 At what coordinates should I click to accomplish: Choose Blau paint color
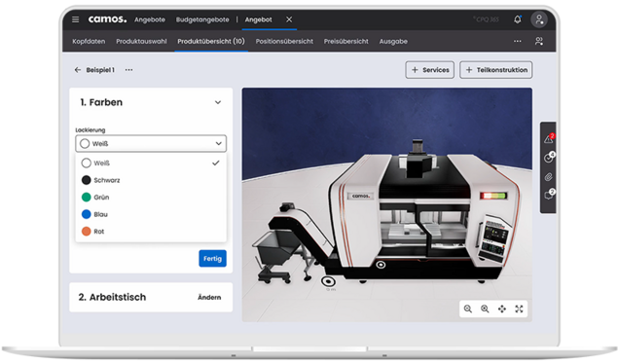(x=151, y=214)
